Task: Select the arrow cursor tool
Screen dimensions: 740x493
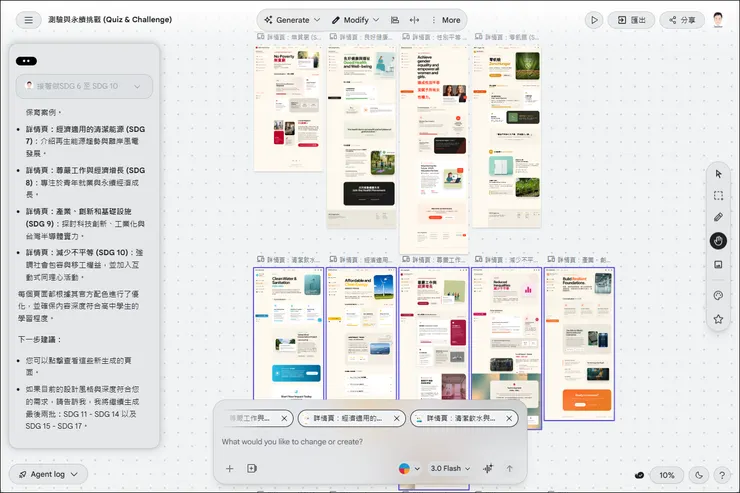Action: tap(718, 174)
